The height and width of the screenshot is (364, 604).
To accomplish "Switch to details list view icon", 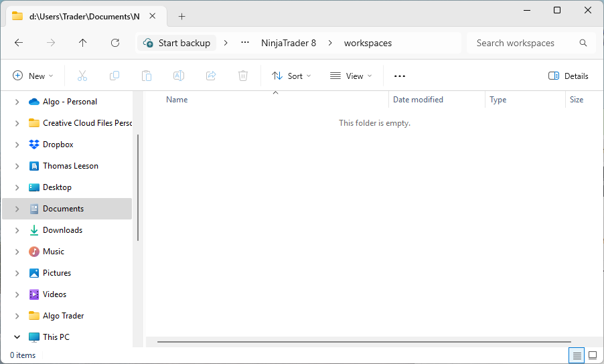I will [x=577, y=355].
